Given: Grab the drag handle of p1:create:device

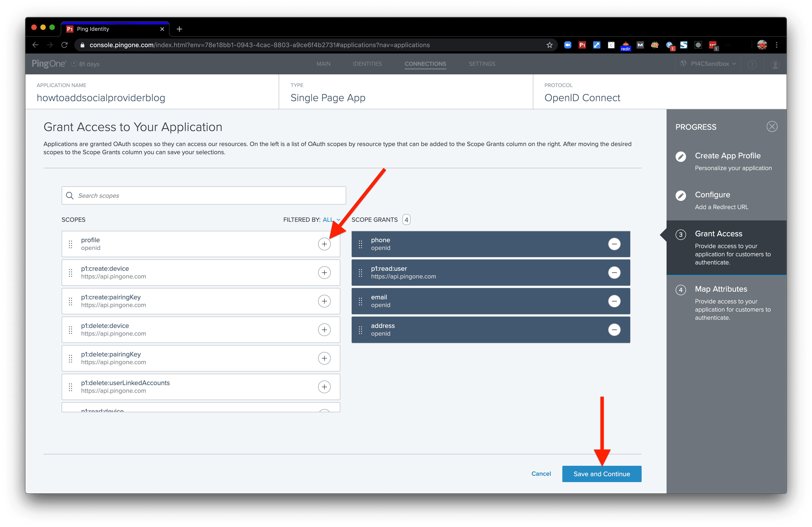Looking at the screenshot, I should 70,273.
